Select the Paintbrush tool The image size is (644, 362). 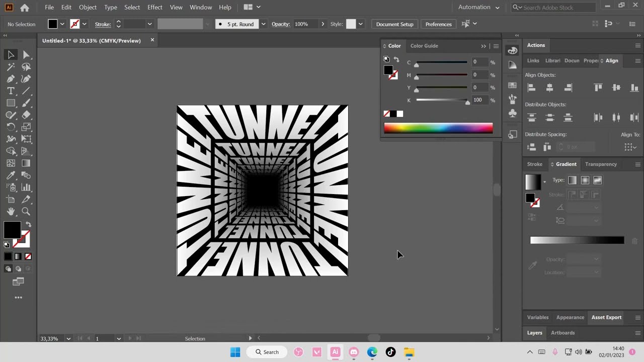point(26,103)
